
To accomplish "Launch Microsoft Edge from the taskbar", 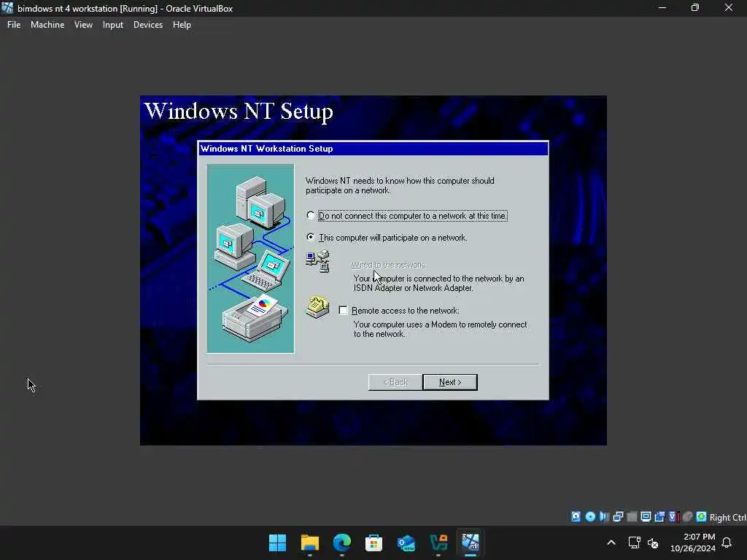I will point(341,542).
